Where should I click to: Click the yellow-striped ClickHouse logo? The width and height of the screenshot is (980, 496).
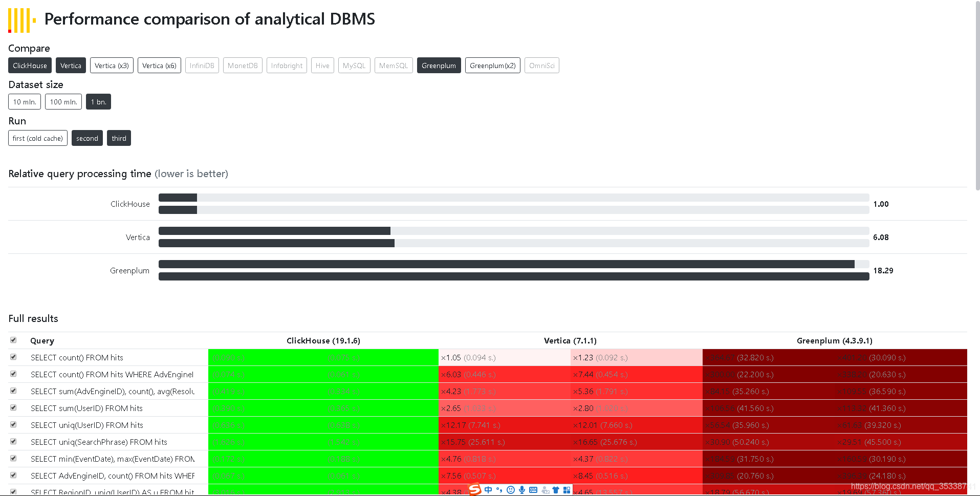click(22, 20)
